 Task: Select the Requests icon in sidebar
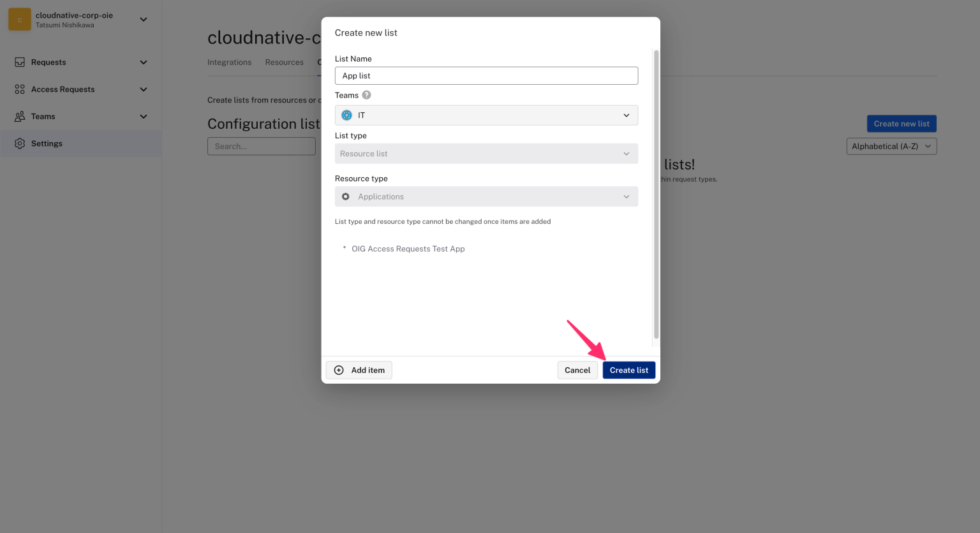point(20,62)
